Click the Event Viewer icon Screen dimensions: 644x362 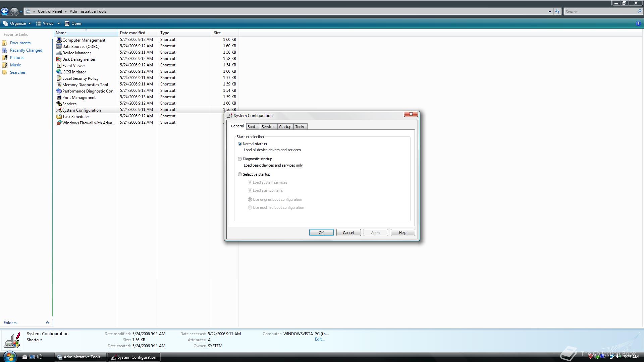[59, 65]
